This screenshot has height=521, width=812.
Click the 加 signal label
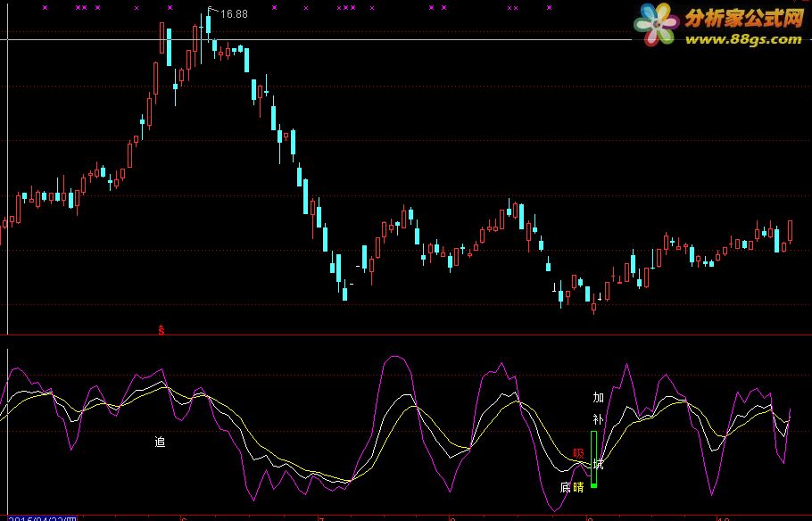coord(598,397)
